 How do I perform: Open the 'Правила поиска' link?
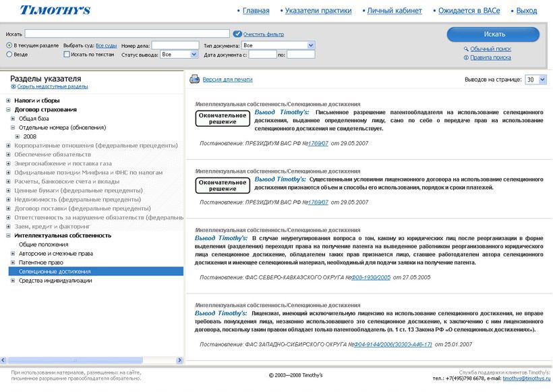tap(490, 57)
